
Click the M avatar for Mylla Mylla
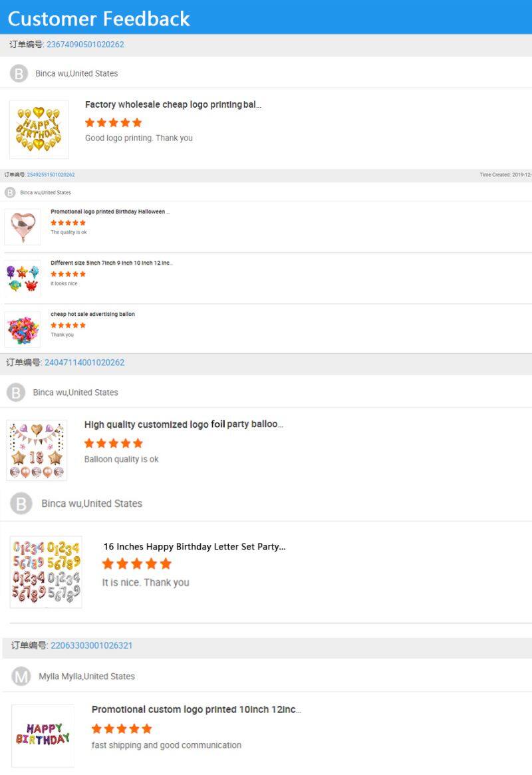tap(21, 677)
